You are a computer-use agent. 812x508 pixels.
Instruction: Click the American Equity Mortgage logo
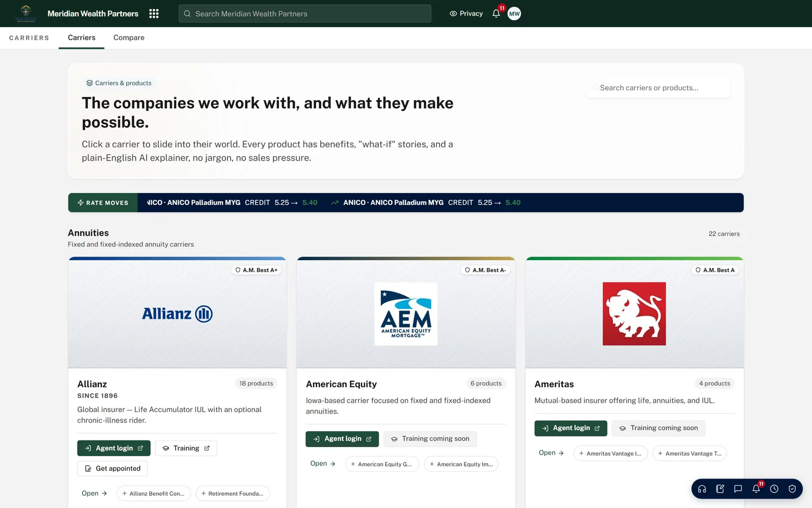406,314
